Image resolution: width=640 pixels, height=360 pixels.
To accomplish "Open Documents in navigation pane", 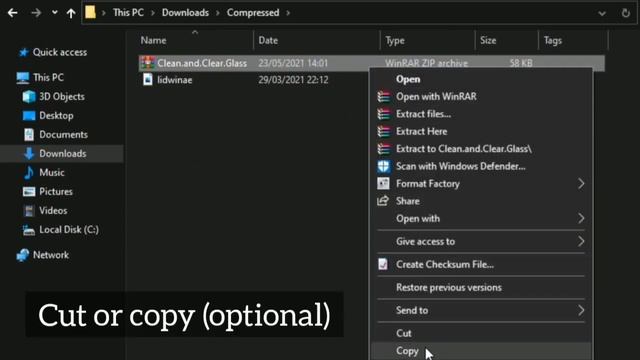I will tap(63, 135).
